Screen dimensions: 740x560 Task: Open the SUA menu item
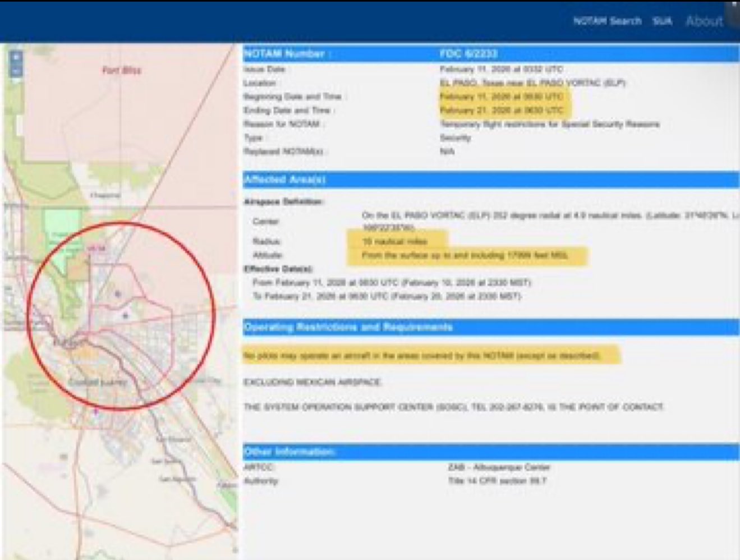[662, 21]
